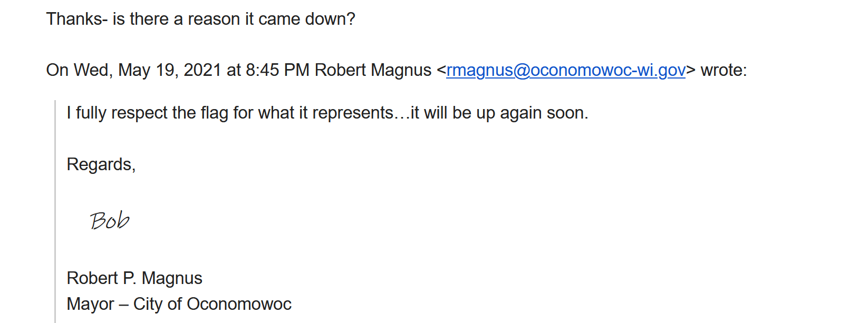Click the word "Mayor" in the signature title
Image resolution: width=868 pixels, height=323 pixels.
(x=90, y=304)
